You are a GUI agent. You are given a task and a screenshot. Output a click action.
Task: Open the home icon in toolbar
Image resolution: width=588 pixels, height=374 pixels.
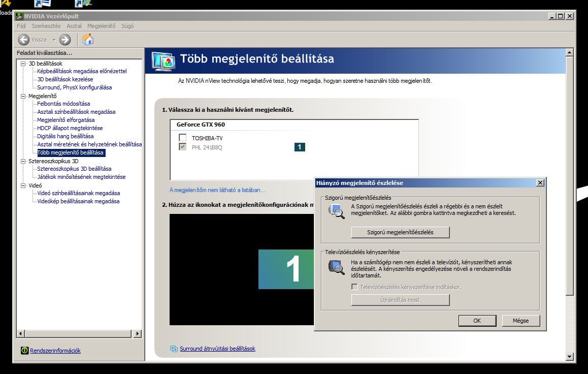[x=88, y=40]
